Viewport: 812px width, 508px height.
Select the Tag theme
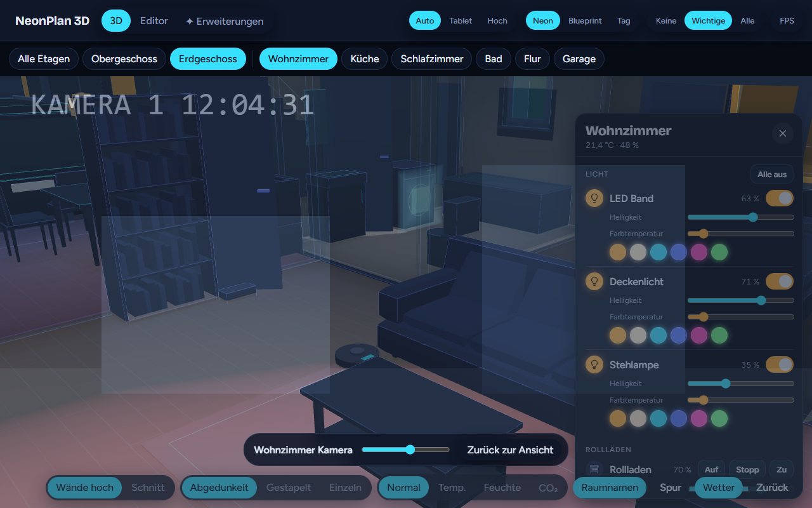tap(624, 21)
